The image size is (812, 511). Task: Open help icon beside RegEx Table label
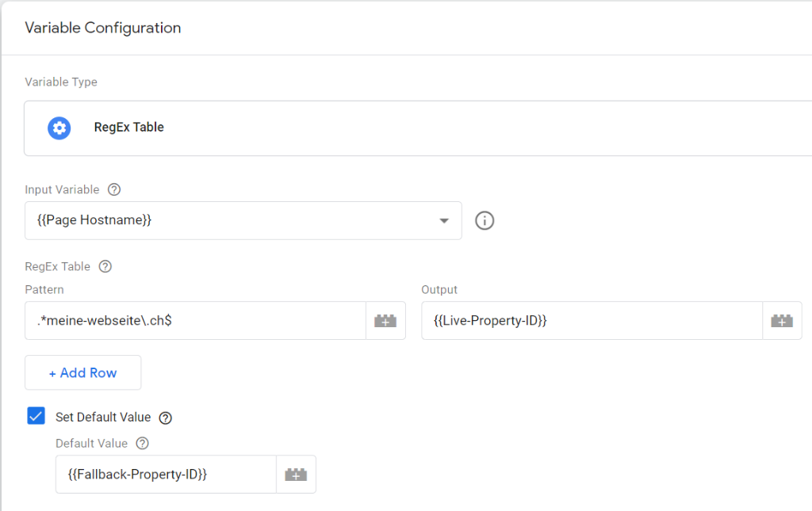tap(105, 266)
